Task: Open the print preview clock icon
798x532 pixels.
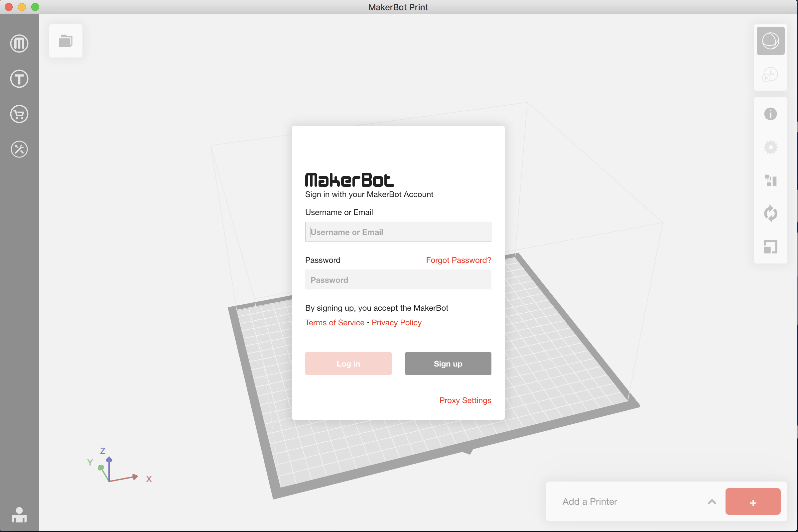Action: click(x=770, y=74)
